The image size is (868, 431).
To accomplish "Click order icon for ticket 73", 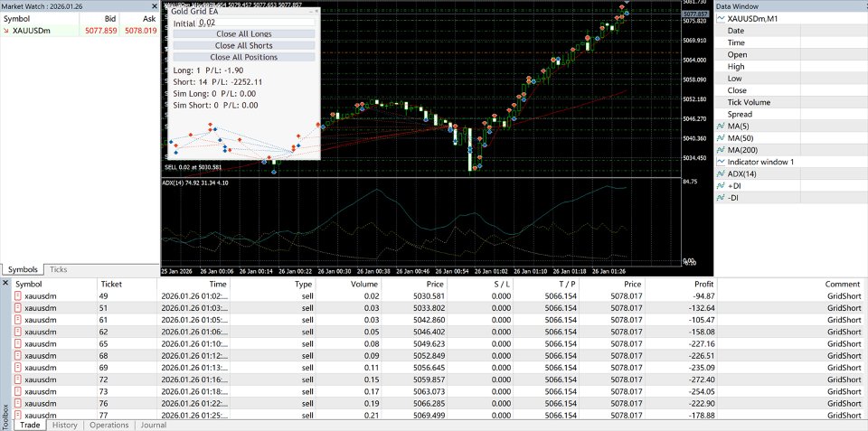I will 18,392.
